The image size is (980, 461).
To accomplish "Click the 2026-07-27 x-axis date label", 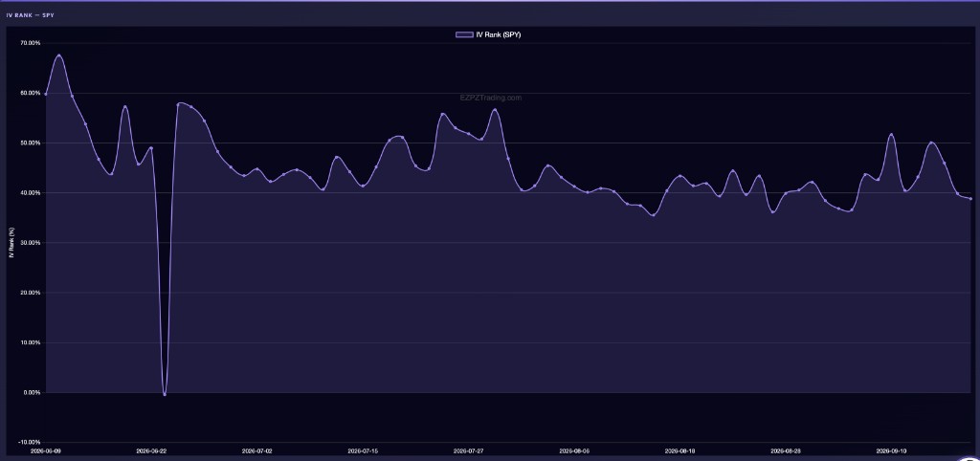I will [x=469, y=450].
